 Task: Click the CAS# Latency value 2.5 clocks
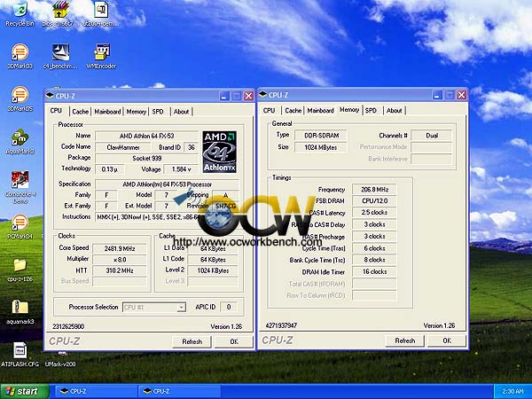point(374,213)
